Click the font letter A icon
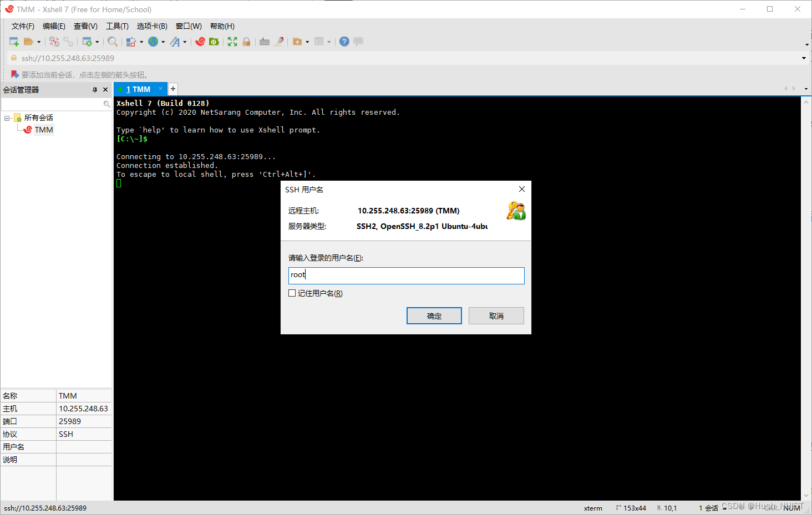 [175, 42]
